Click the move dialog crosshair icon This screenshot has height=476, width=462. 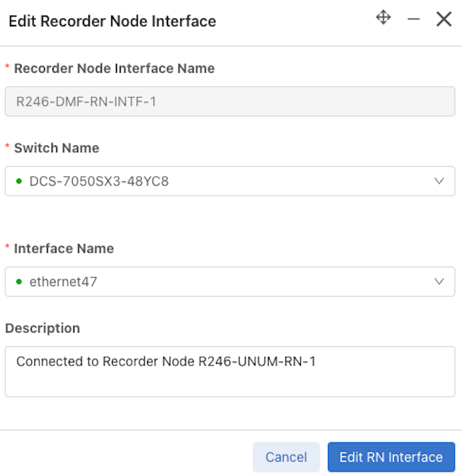(383, 17)
